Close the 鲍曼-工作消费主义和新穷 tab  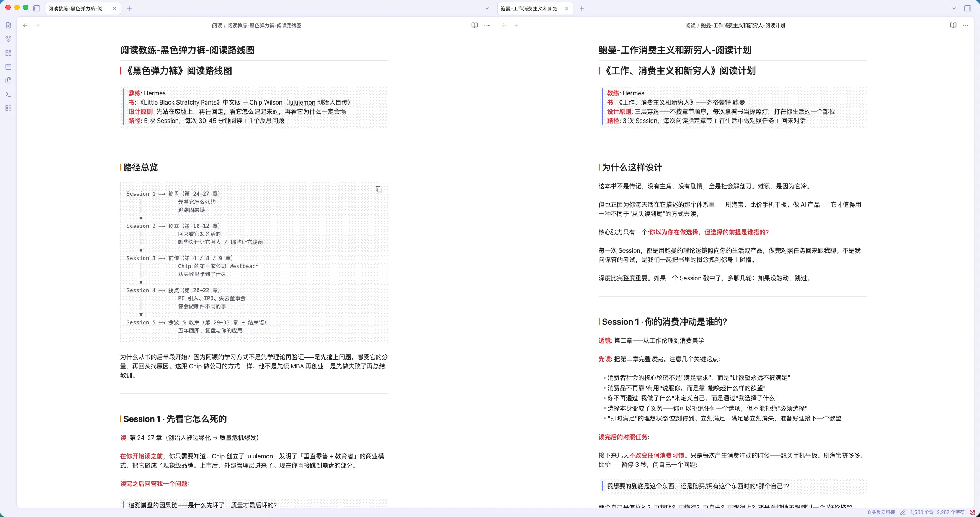pyautogui.click(x=567, y=8)
